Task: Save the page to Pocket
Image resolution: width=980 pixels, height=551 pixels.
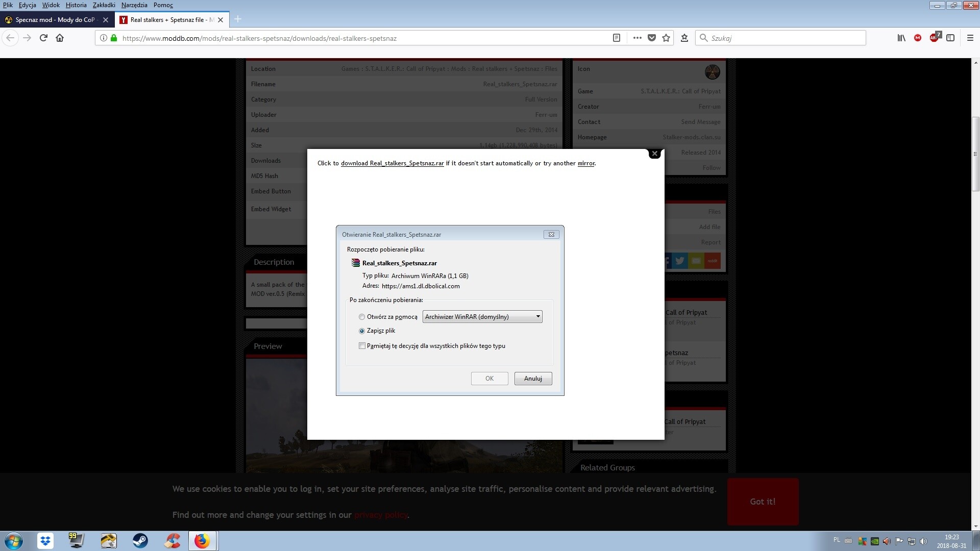Action: (x=652, y=38)
